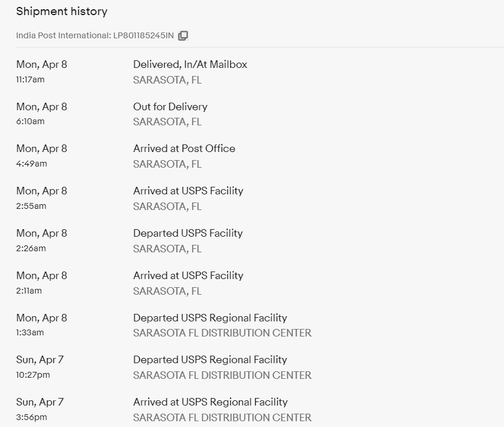Click the 2:26am timestamp
The image size is (504, 427).
(31, 248)
